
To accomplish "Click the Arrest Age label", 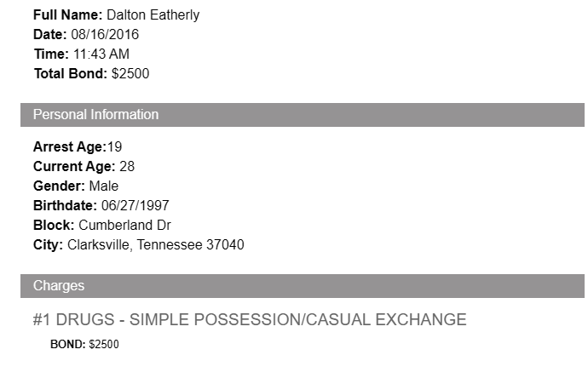I will tap(69, 147).
